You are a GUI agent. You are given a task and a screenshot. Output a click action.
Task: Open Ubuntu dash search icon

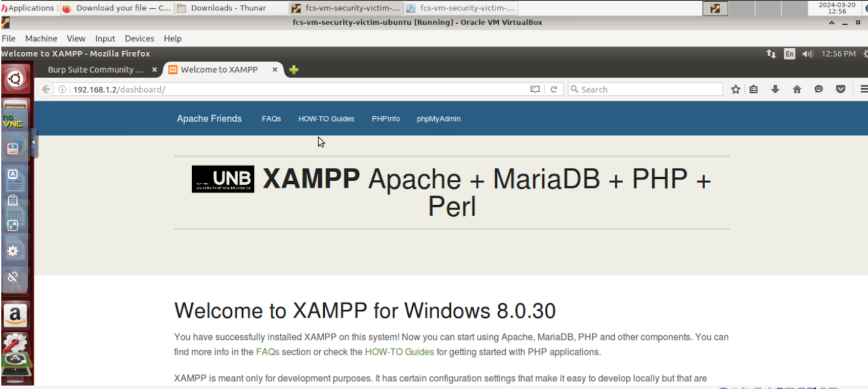15,79
